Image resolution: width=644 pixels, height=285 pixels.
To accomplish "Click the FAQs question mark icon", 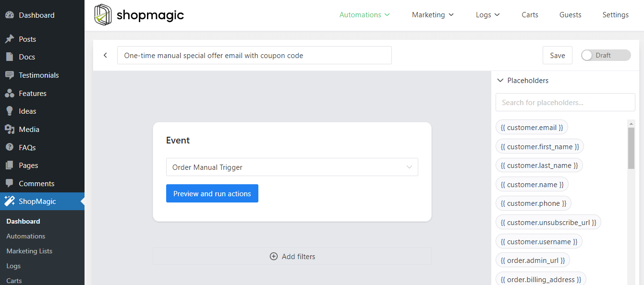I will click(9, 147).
